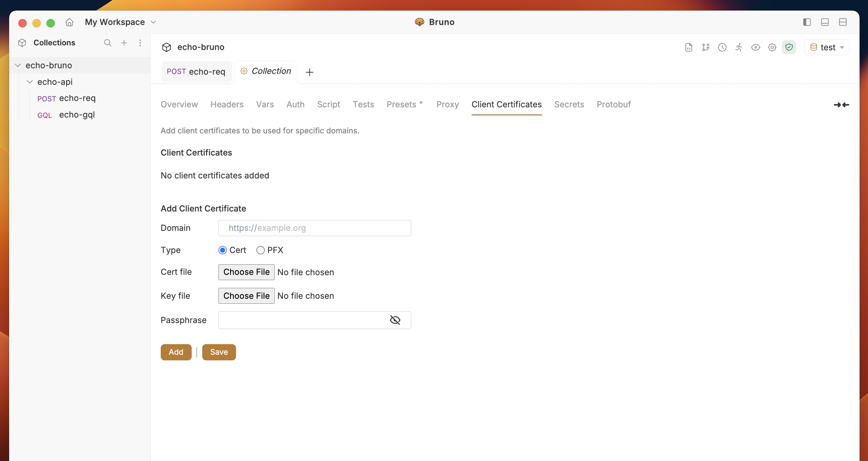Viewport: 868px width, 461px height.
Task: Toggle passphrase visibility with the eye icon
Action: pos(395,320)
